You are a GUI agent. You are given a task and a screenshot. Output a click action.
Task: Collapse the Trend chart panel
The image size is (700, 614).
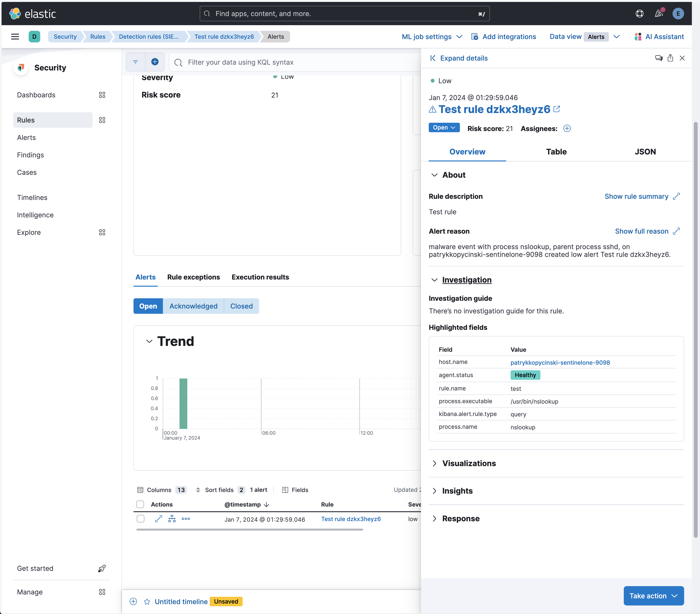(x=149, y=341)
